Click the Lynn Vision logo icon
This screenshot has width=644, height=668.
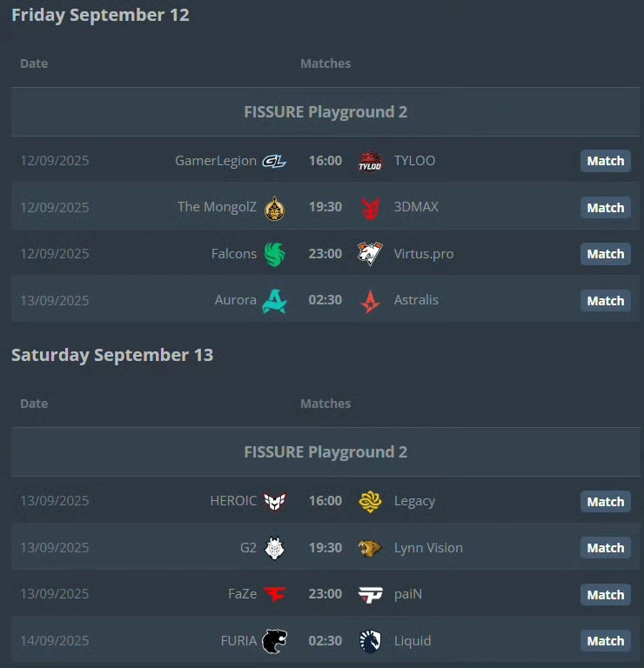tap(371, 548)
